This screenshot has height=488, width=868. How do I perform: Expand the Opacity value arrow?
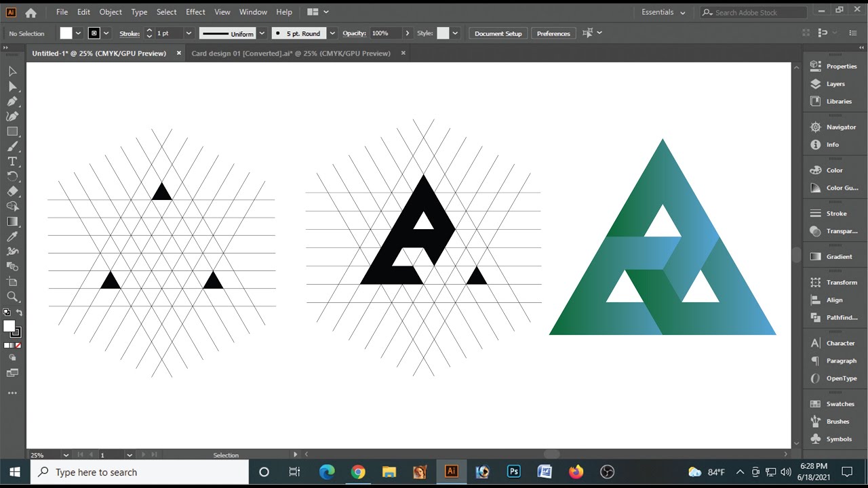point(407,33)
